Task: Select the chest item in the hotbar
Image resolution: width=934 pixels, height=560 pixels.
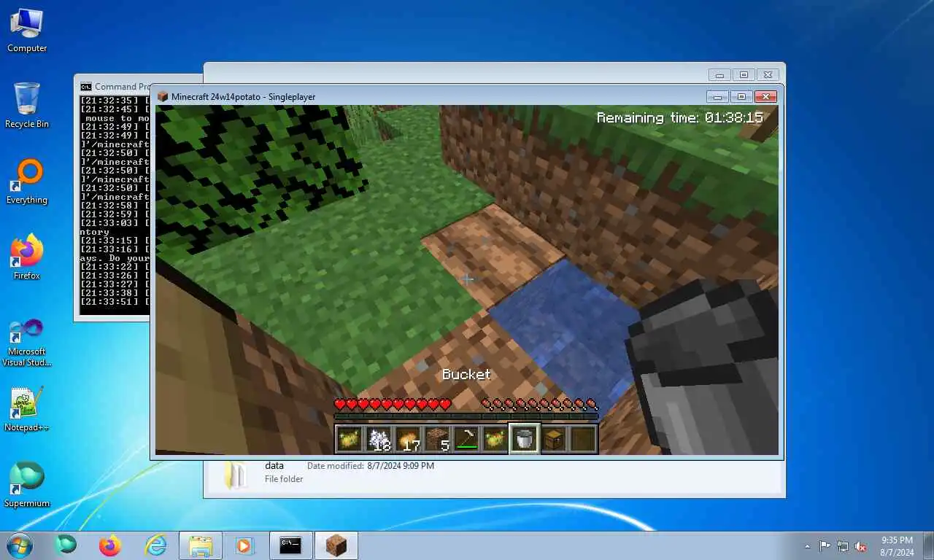Action: click(554, 439)
